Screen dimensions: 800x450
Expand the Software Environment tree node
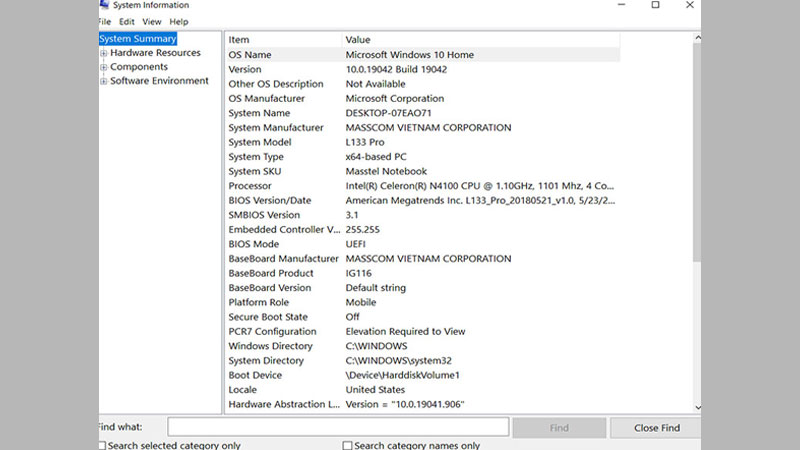click(x=104, y=81)
